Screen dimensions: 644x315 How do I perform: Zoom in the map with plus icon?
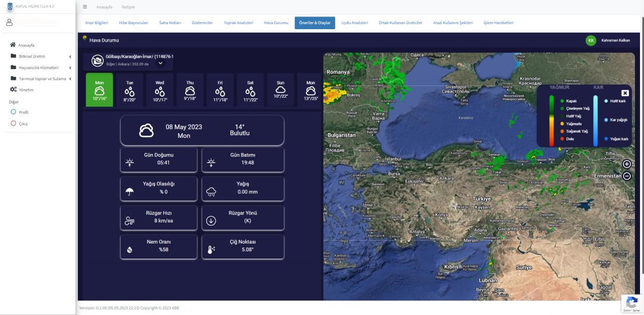[x=626, y=164]
